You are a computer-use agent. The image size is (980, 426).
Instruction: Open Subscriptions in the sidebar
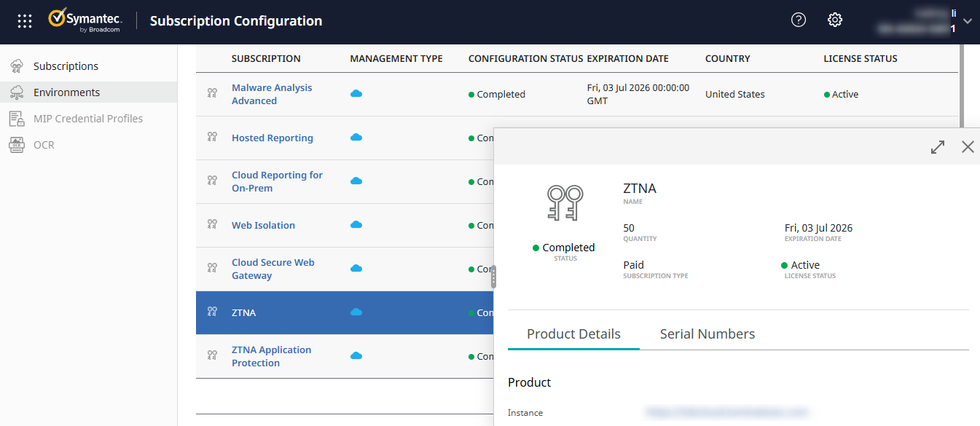[x=66, y=66]
